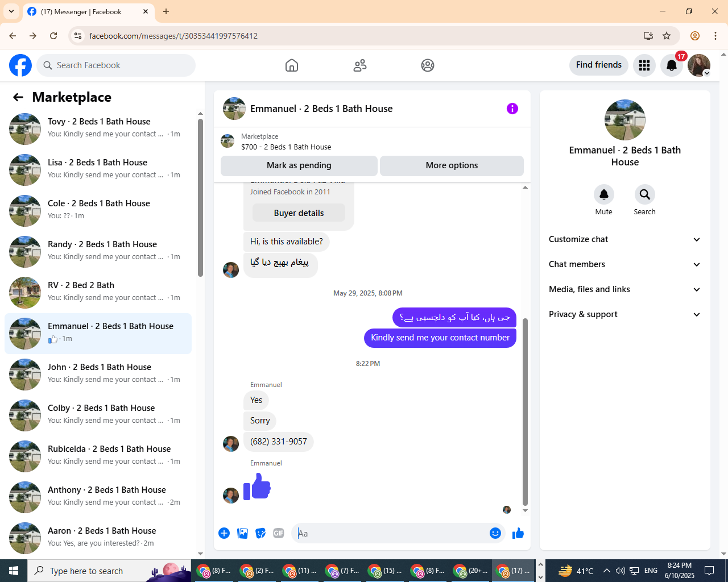Open the Windows notification center icon
The width and height of the screenshot is (728, 582).
coord(709,571)
